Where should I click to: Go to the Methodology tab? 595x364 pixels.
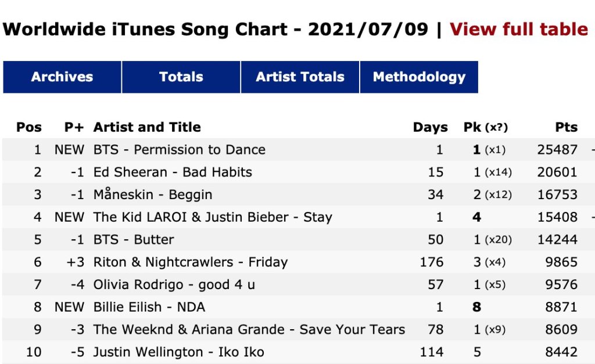(x=419, y=77)
